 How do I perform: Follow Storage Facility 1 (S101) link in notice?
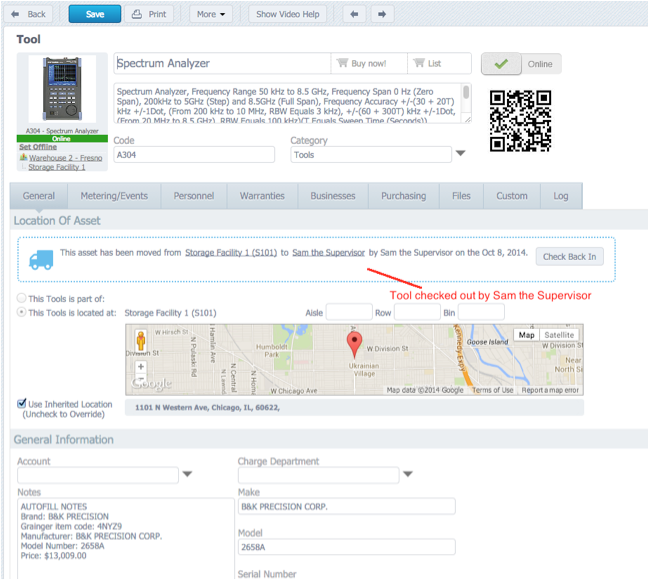click(x=231, y=252)
